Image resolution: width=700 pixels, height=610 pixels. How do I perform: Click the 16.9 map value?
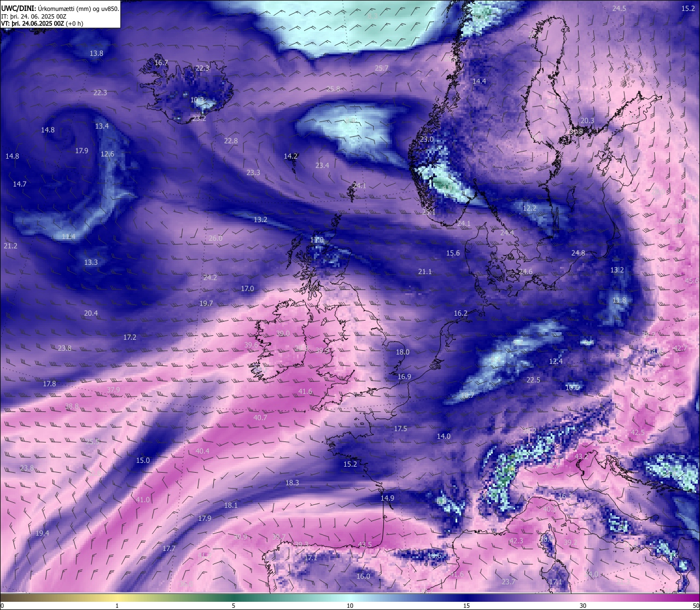404,376
